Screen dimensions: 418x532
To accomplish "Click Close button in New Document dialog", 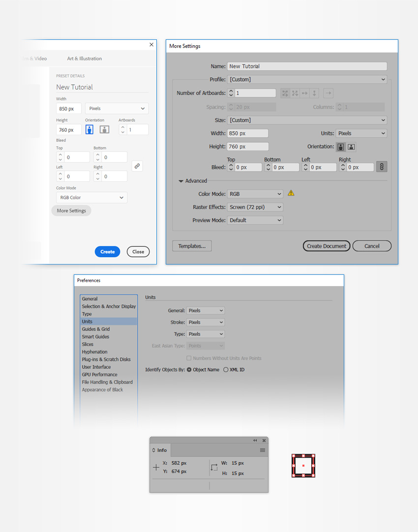I will 138,252.
